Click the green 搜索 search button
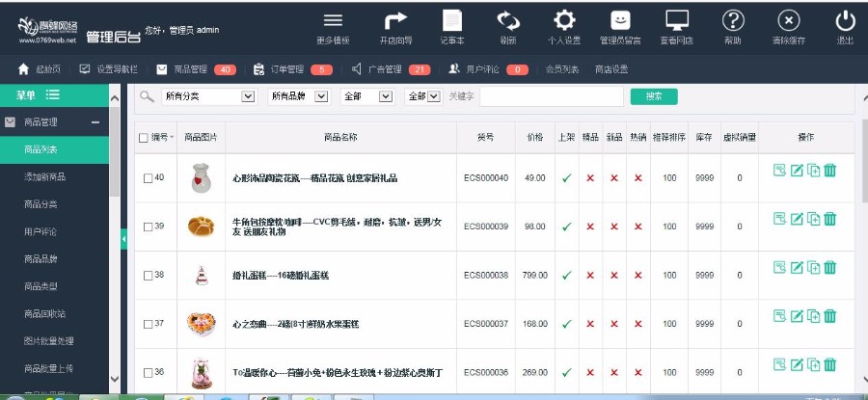 coord(654,96)
